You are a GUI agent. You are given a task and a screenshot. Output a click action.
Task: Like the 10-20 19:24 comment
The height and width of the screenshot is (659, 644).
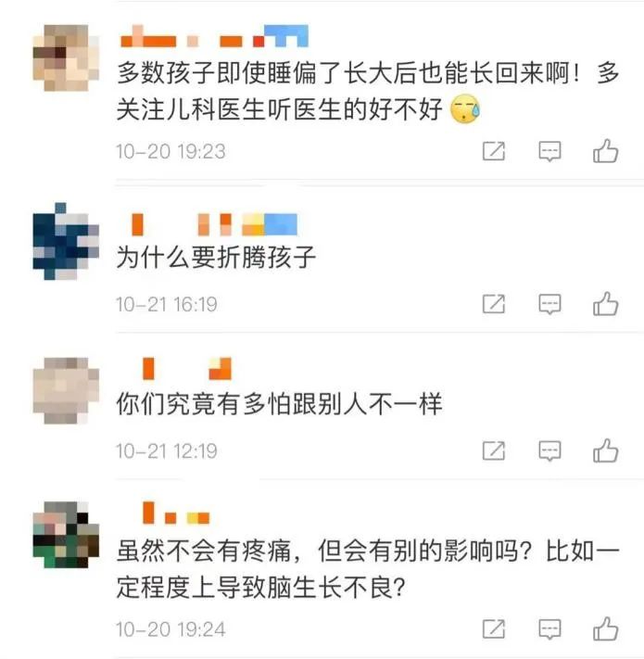tap(605, 628)
